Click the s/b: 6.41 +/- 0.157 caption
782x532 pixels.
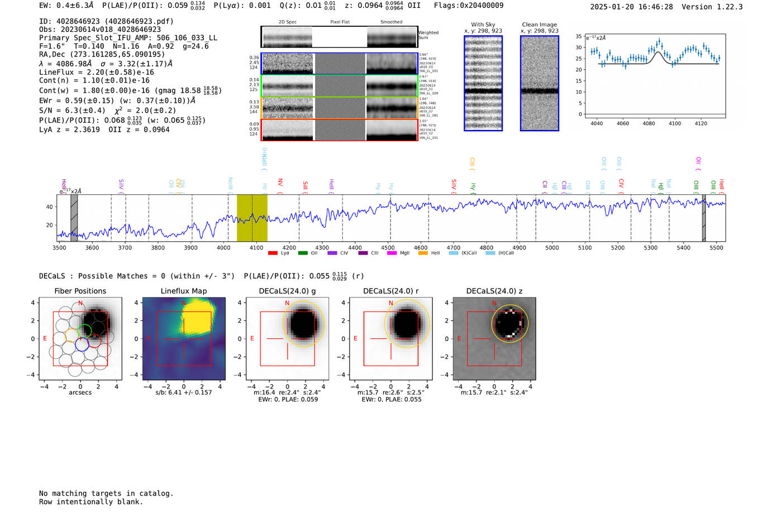tap(184, 392)
